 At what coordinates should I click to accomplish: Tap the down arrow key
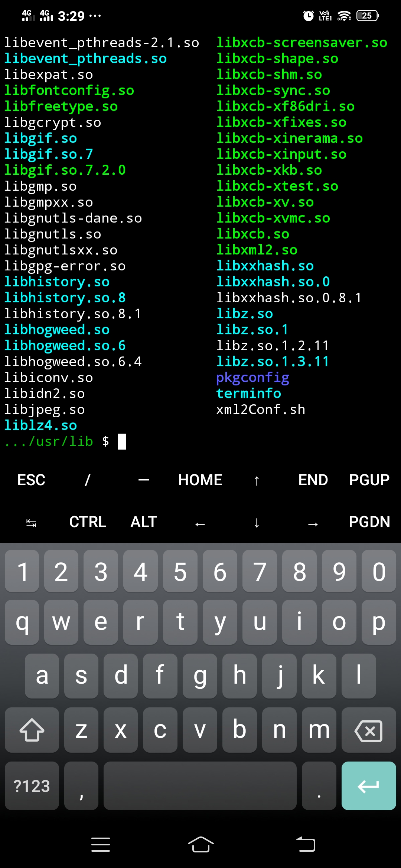257,522
